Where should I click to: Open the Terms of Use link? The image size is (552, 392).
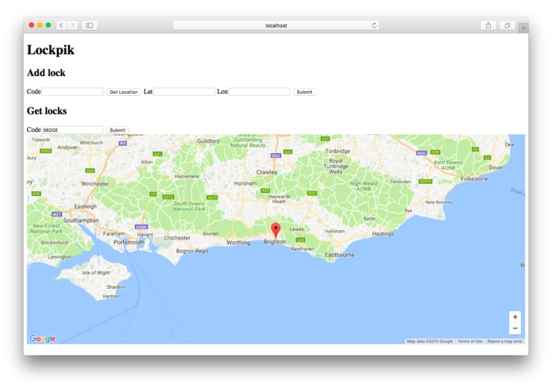470,341
